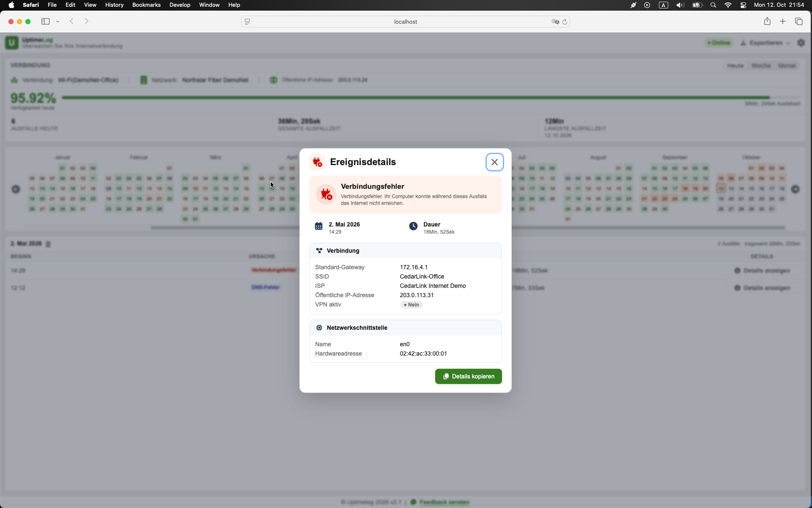Click the availability progress bar
Image resolution: width=812 pixels, height=508 pixels.
pyautogui.click(x=431, y=97)
